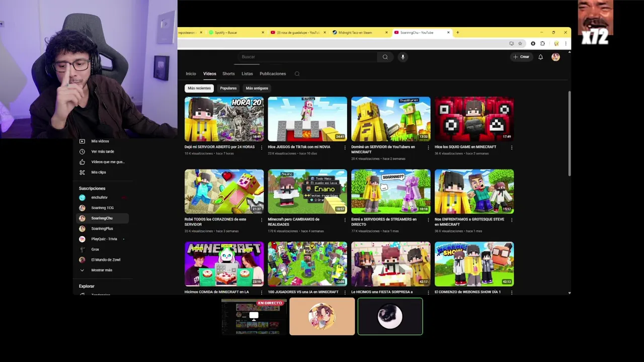644x362 pixels.
Task: Click the Buscar search input field
Action: 307,57
